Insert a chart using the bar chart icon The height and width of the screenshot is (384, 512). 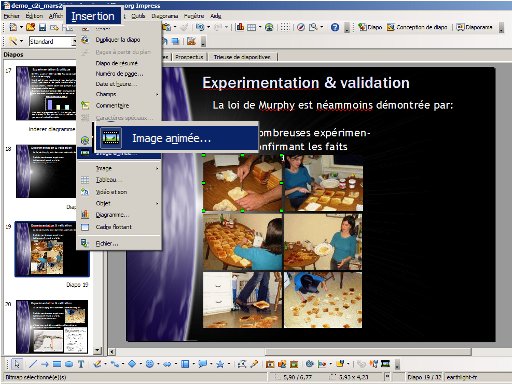pos(240,27)
